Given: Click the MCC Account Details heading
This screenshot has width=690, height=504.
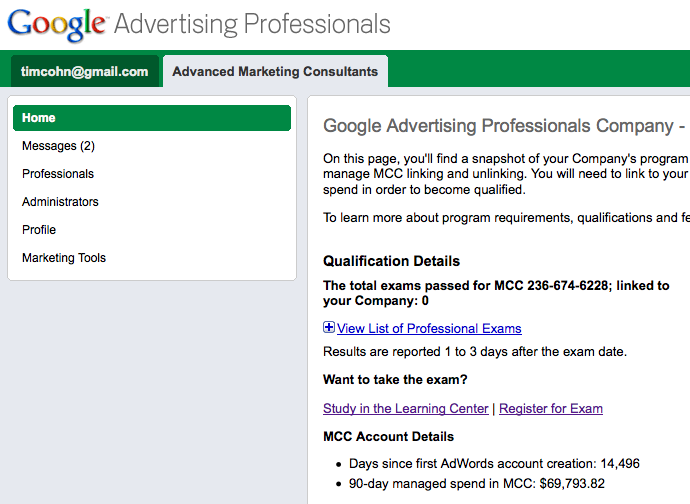Looking at the screenshot, I should [x=388, y=436].
